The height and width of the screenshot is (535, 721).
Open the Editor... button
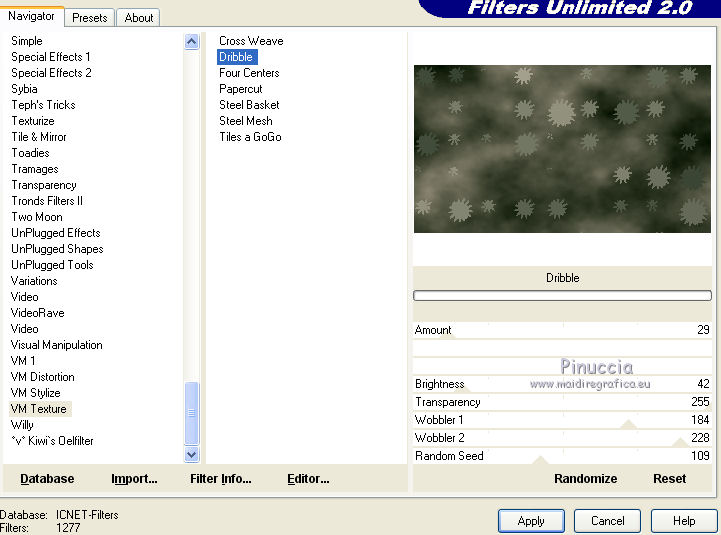click(308, 479)
